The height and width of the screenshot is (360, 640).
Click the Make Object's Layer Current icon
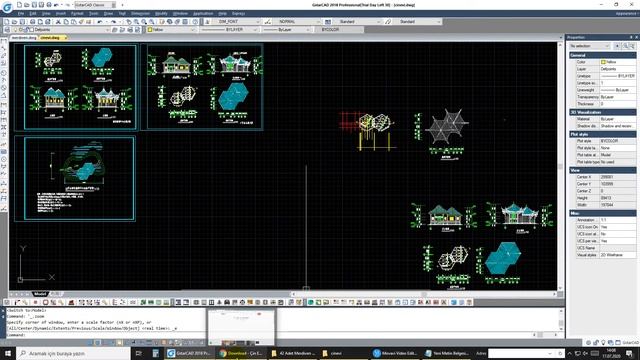pyautogui.click(x=114, y=30)
